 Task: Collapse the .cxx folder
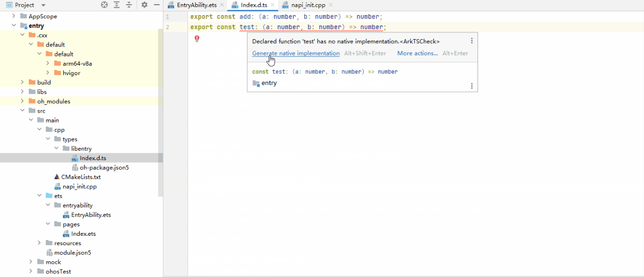tap(22, 35)
